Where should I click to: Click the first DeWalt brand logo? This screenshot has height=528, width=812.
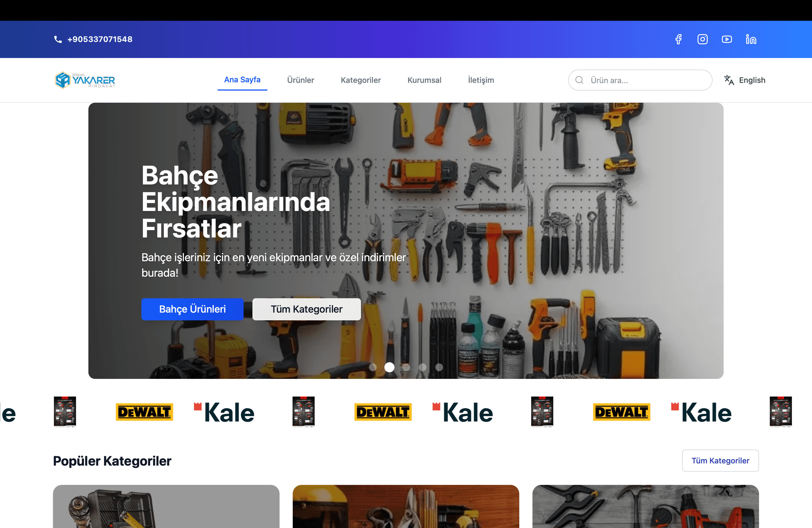[144, 412]
